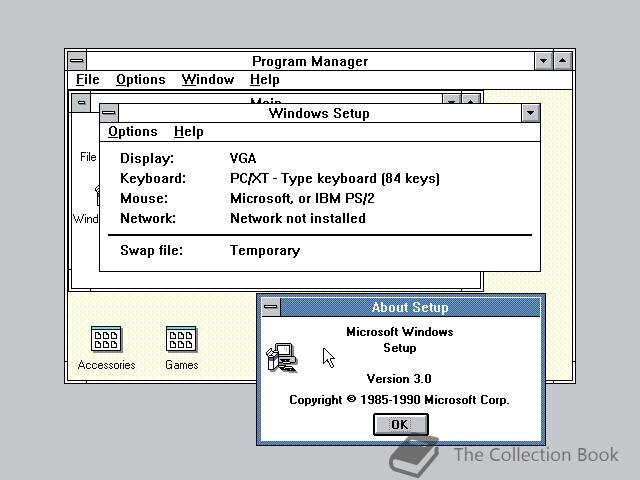Click the Network not installed text
This screenshot has width=640, height=480.
pyautogui.click(x=298, y=218)
